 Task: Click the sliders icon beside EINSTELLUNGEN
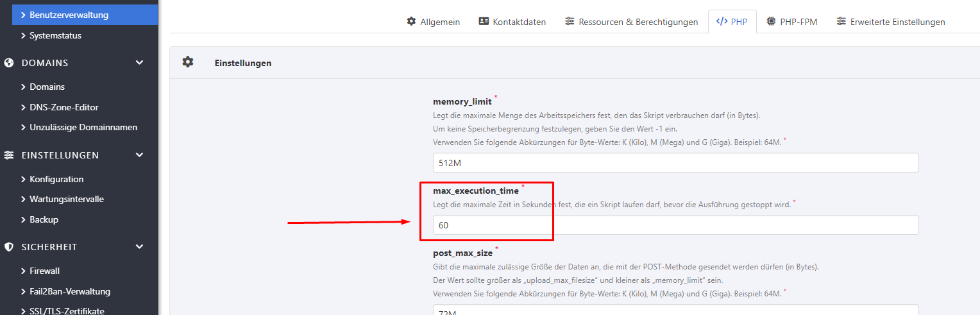[9, 155]
